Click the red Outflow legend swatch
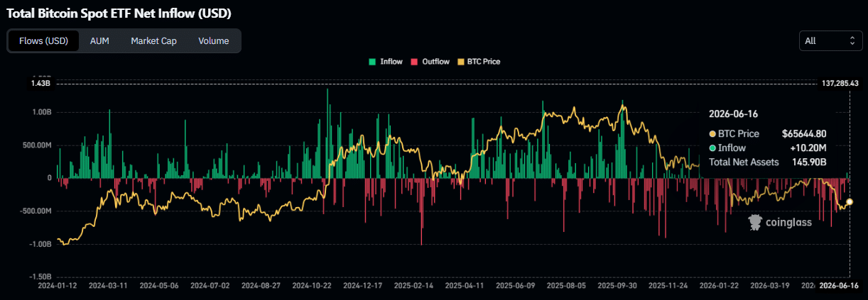 pos(414,62)
